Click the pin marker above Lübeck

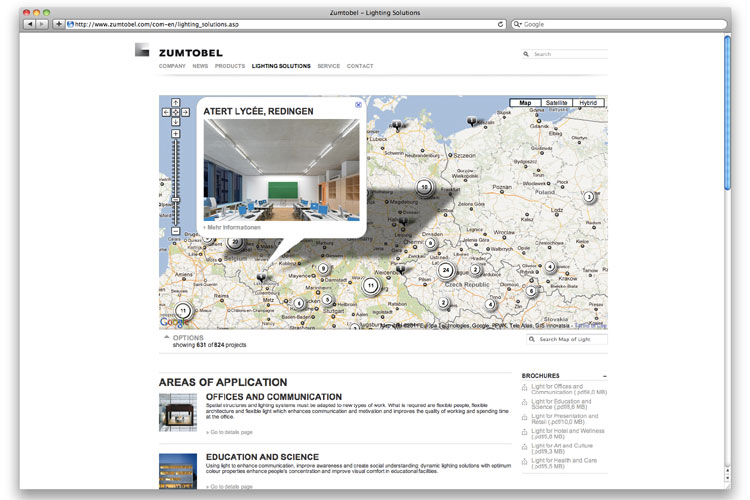(397, 125)
